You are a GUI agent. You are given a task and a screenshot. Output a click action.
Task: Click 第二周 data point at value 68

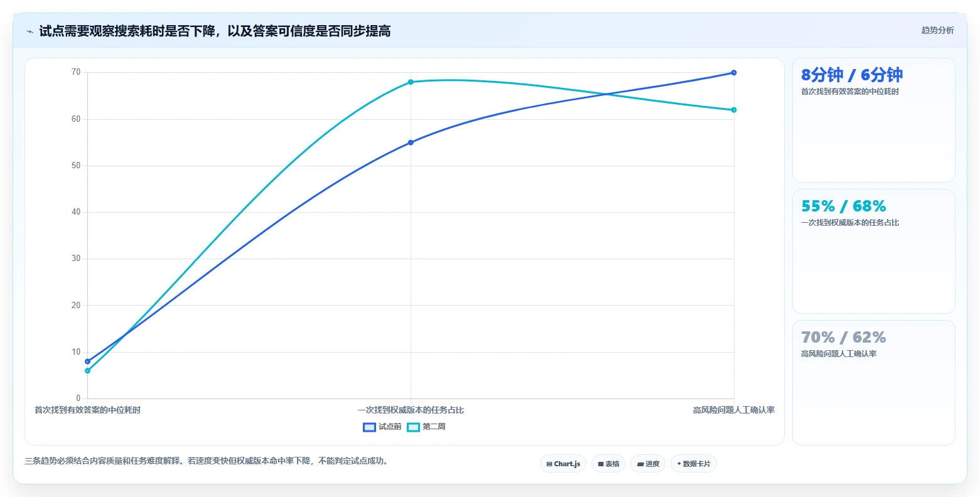click(411, 82)
